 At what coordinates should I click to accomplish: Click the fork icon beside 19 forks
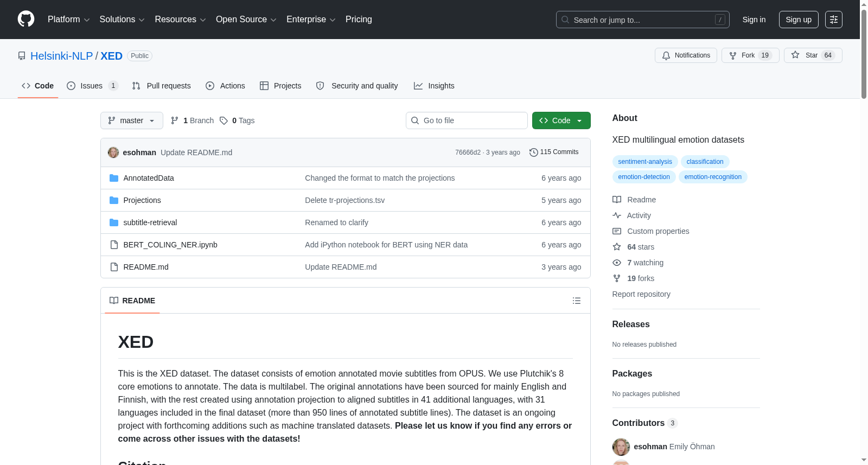[x=617, y=278]
